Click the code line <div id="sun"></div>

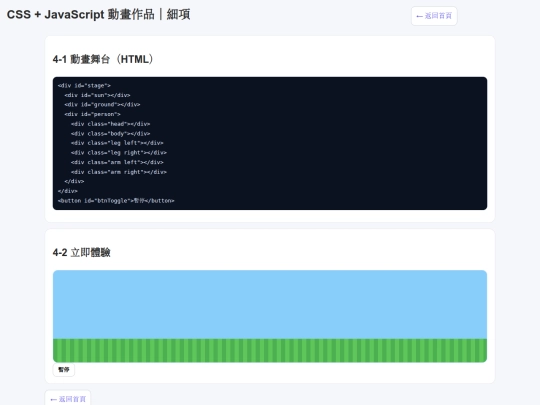click(x=97, y=95)
